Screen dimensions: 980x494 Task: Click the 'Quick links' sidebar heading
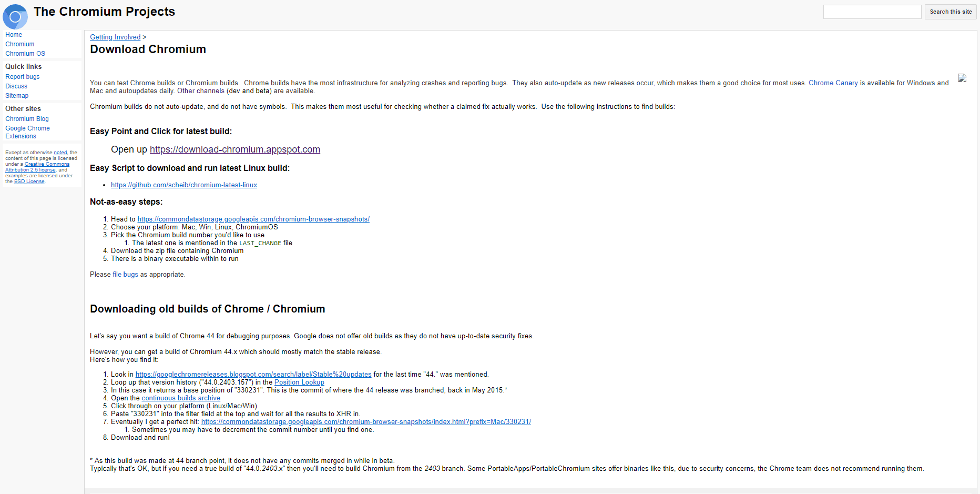[x=24, y=66]
